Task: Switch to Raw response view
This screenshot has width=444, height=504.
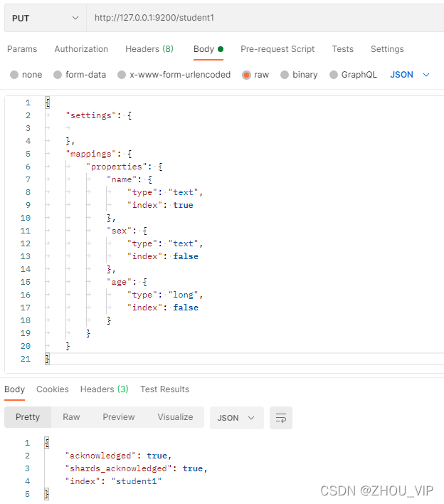Action: [71, 417]
